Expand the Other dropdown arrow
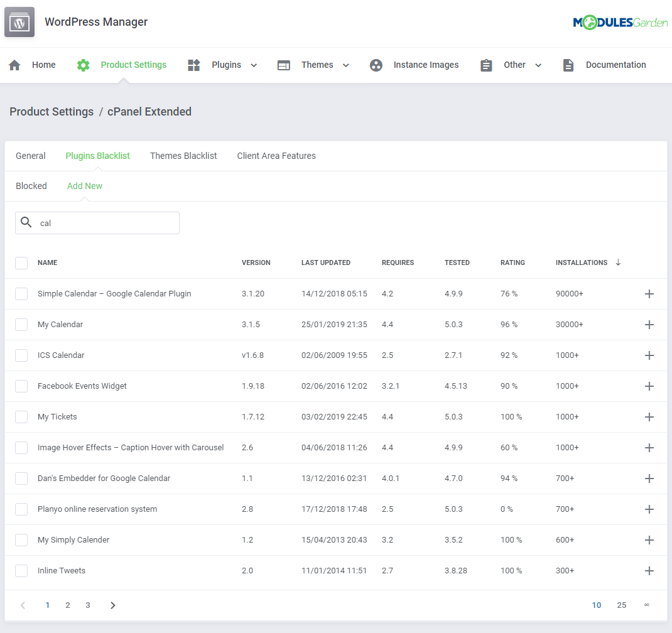Image resolution: width=672 pixels, height=633 pixels. (x=538, y=65)
